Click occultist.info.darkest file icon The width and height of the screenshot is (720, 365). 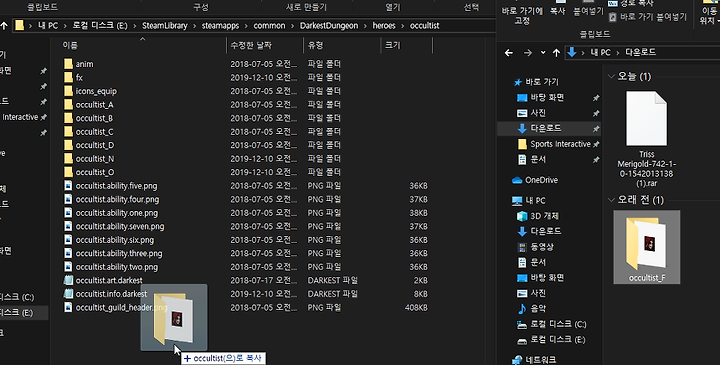(x=68, y=293)
